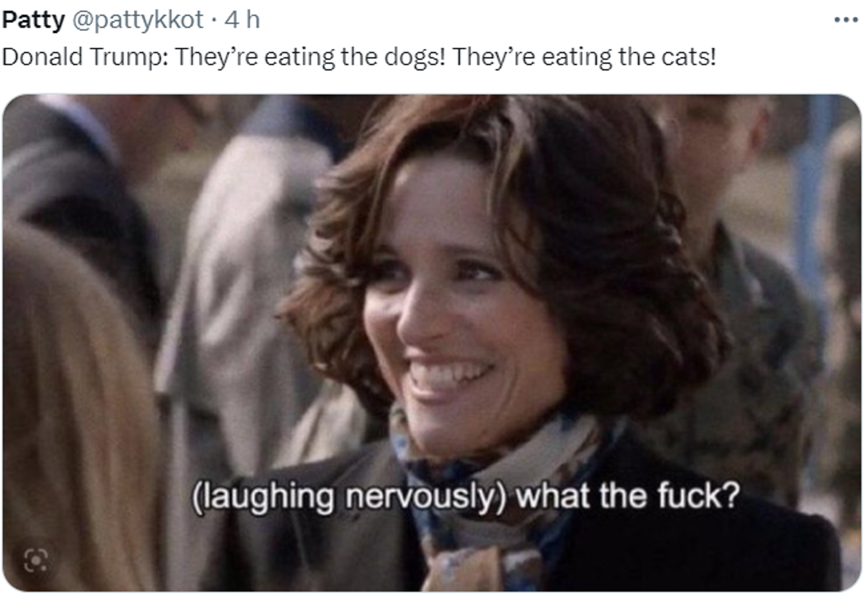Click the woman's black coat shoulder
Screen dimensions: 868x605
[x=700, y=538]
